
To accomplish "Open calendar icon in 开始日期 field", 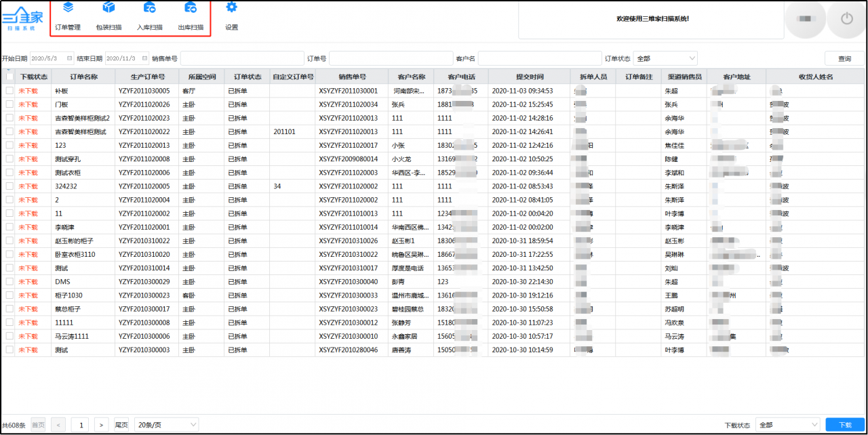I will [68, 59].
